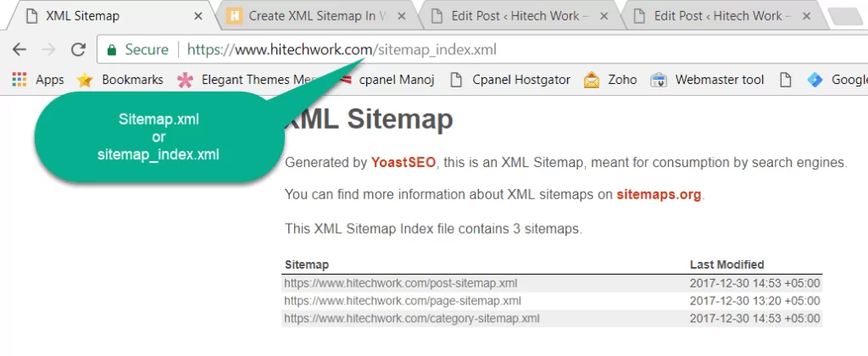Viewport: 868px width, 356px height.
Task: Switch to Create XML Sitemap In tab
Action: point(317,16)
